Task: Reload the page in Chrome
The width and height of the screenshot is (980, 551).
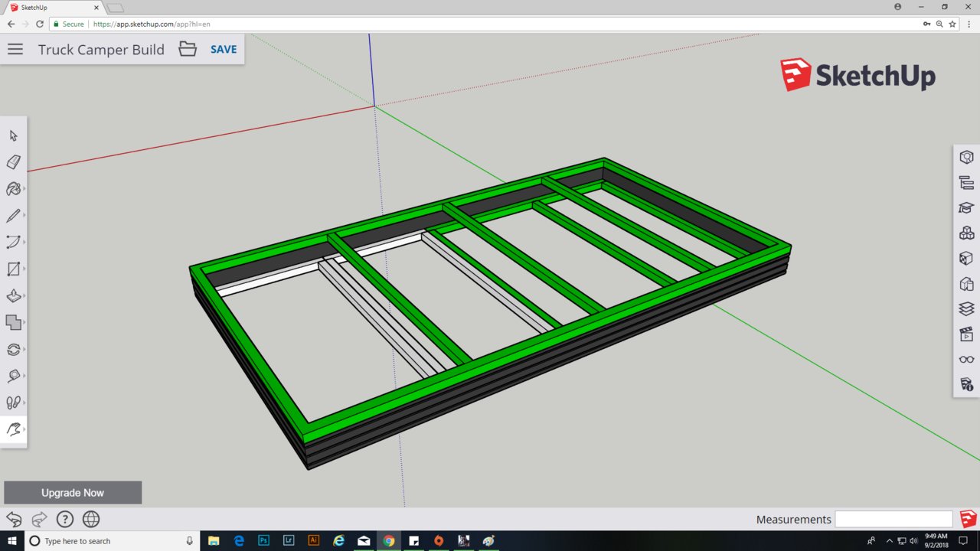Action: click(40, 24)
